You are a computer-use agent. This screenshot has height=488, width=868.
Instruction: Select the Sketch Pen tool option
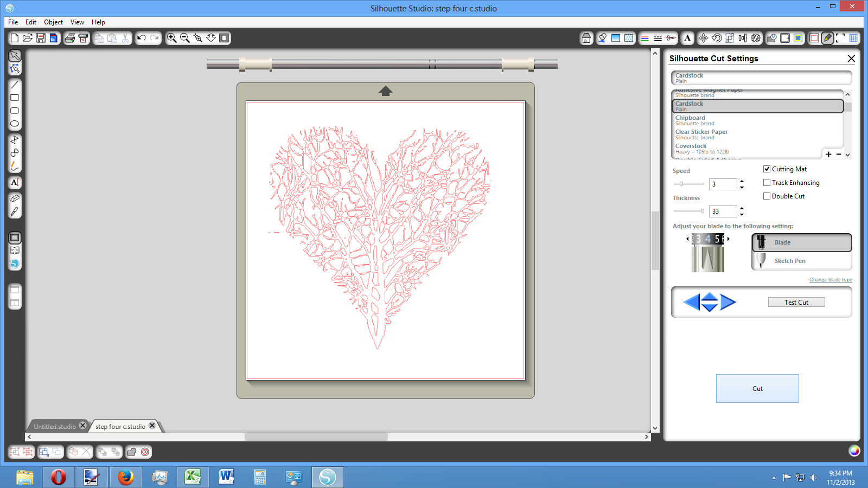click(802, 261)
